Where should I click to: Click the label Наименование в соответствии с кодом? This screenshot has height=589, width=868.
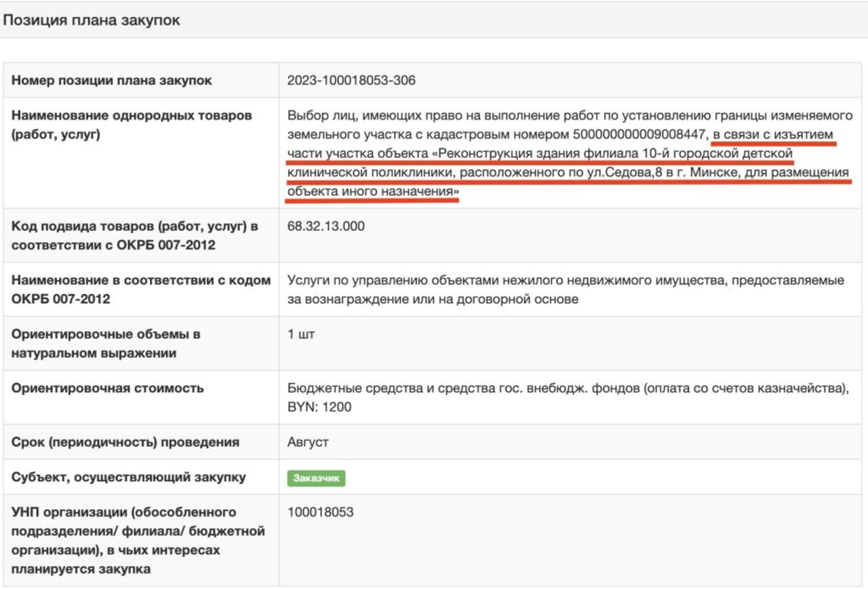(x=141, y=289)
